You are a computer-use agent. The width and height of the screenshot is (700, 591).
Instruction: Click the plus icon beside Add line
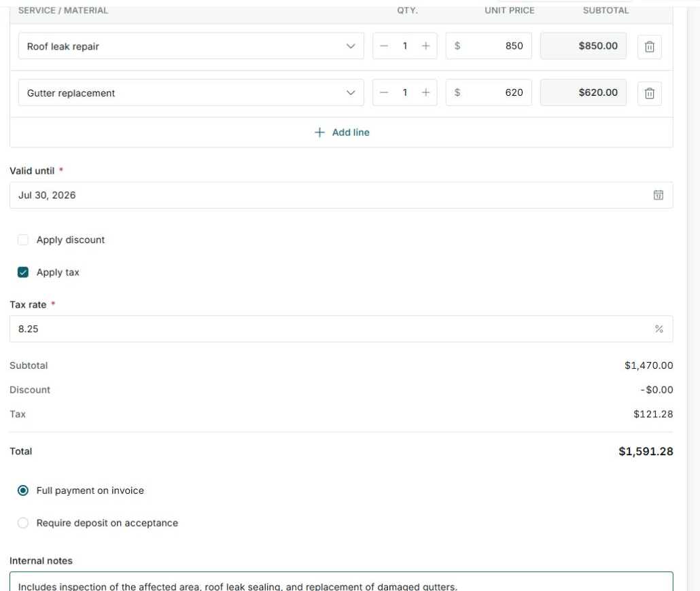pos(319,132)
